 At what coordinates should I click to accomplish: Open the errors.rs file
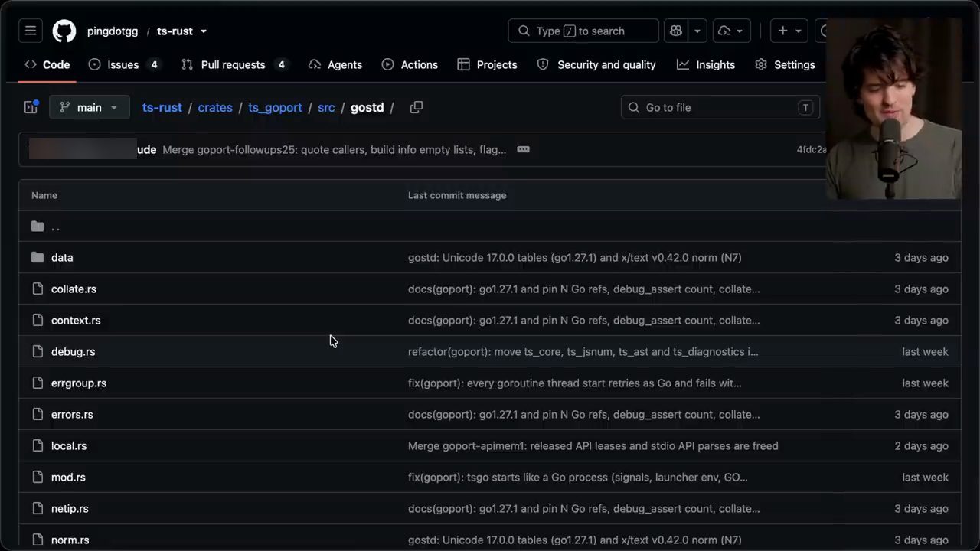pos(72,414)
